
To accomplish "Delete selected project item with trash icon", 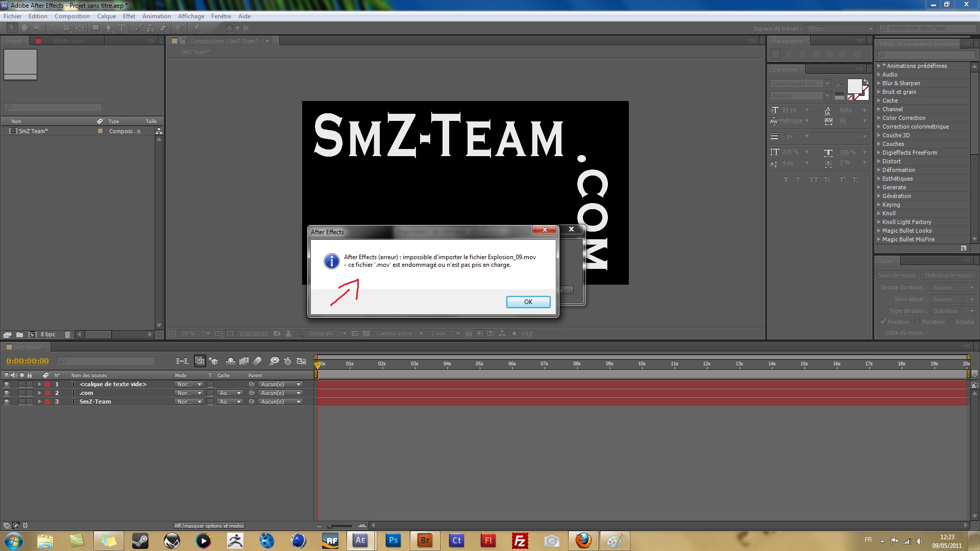I will tap(67, 335).
